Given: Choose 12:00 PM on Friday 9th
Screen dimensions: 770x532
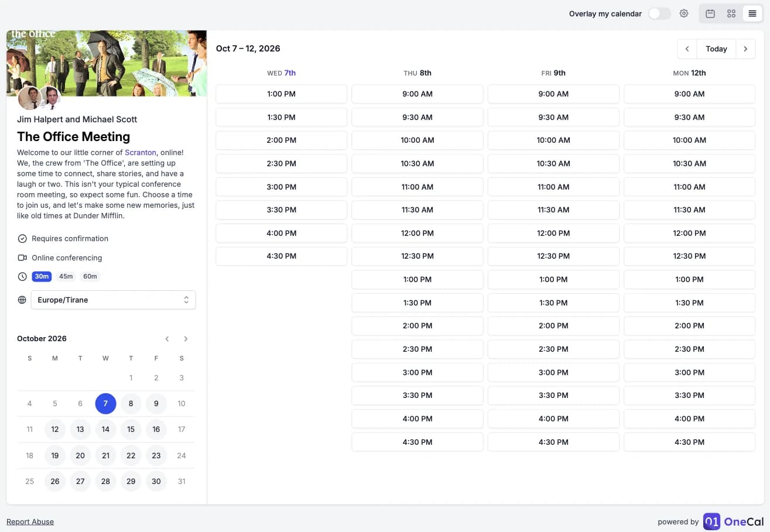Looking at the screenshot, I should pyautogui.click(x=553, y=233).
